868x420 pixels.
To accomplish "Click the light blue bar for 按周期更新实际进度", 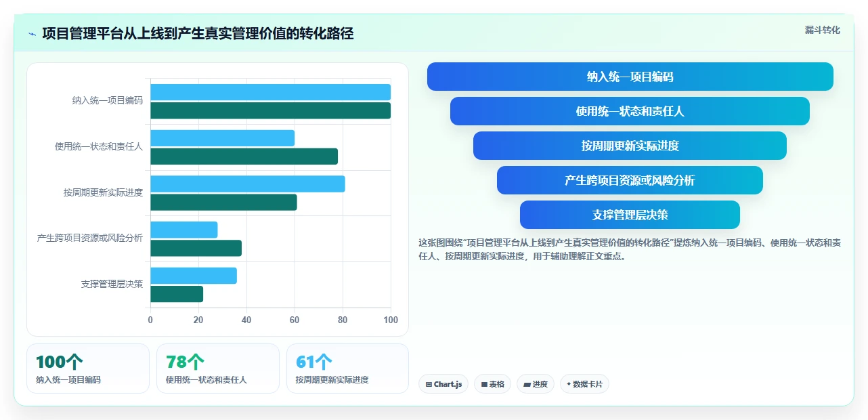I will (248, 184).
